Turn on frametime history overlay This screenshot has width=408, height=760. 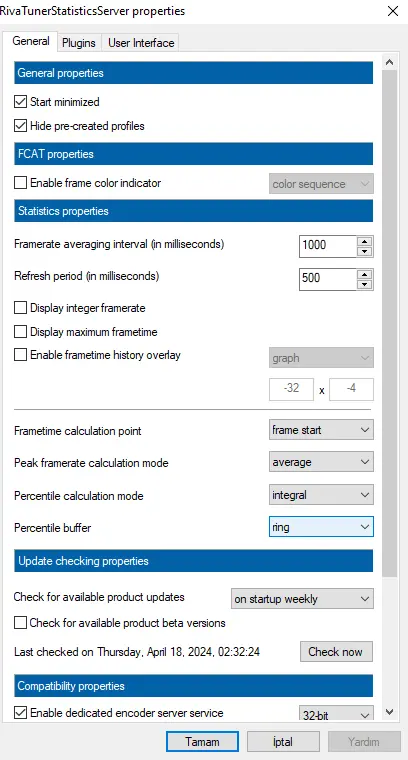pyautogui.click(x=20, y=355)
